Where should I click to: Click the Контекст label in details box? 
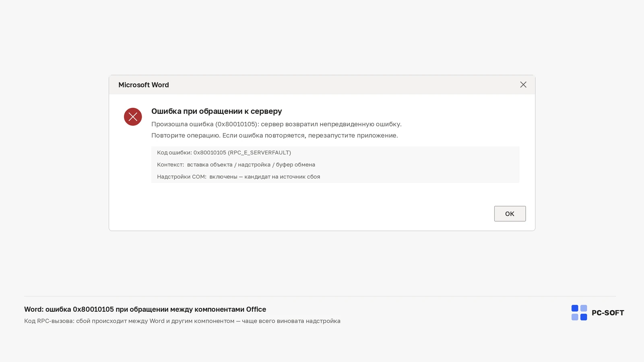[x=170, y=165]
